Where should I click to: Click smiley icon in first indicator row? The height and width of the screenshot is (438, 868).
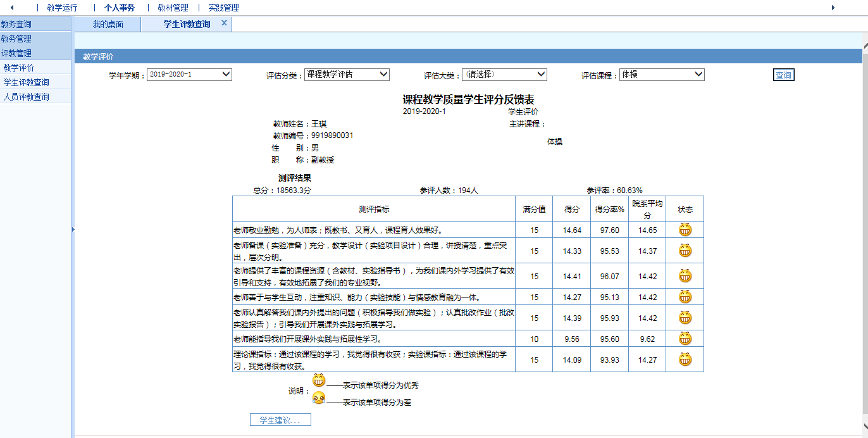coord(685,230)
